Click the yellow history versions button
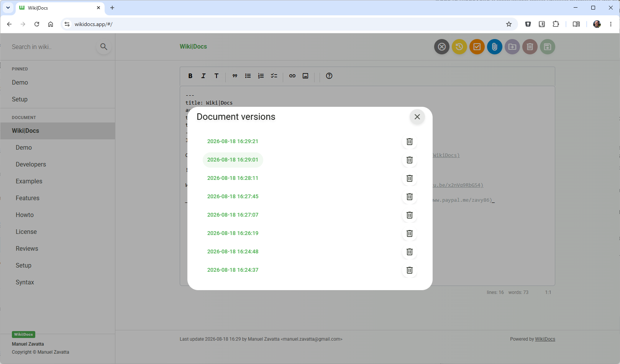The image size is (620, 364). coord(459,47)
